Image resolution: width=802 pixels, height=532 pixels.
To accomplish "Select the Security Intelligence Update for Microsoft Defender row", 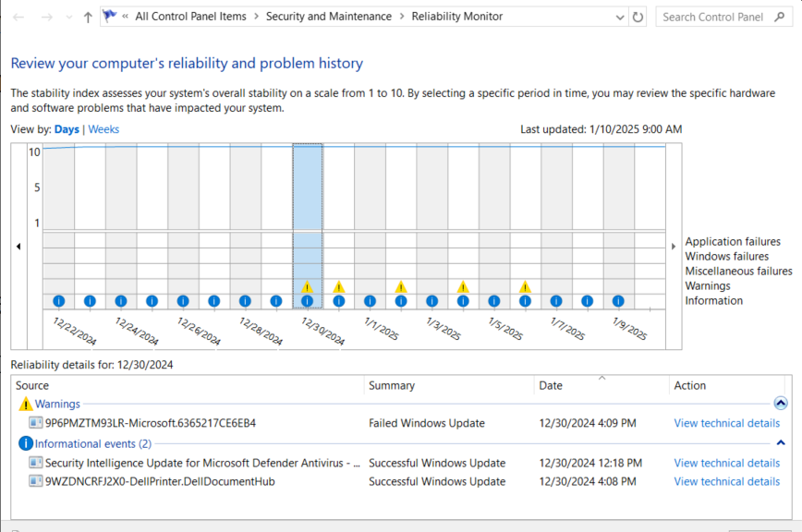I will [x=402, y=463].
